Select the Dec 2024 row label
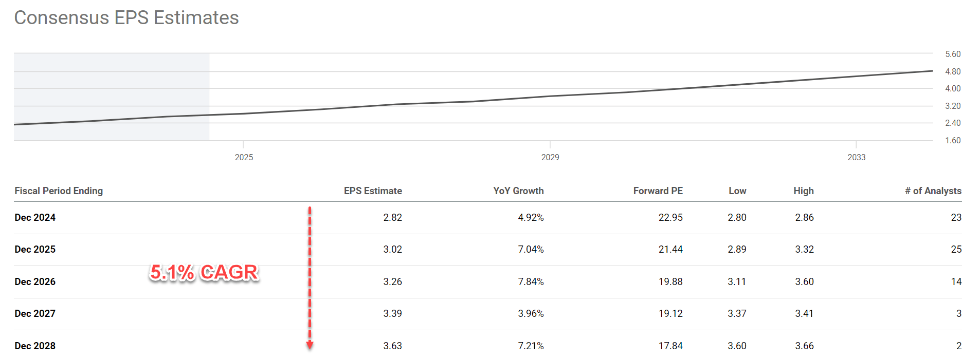This screenshot has height=359, width=980. click(x=35, y=218)
